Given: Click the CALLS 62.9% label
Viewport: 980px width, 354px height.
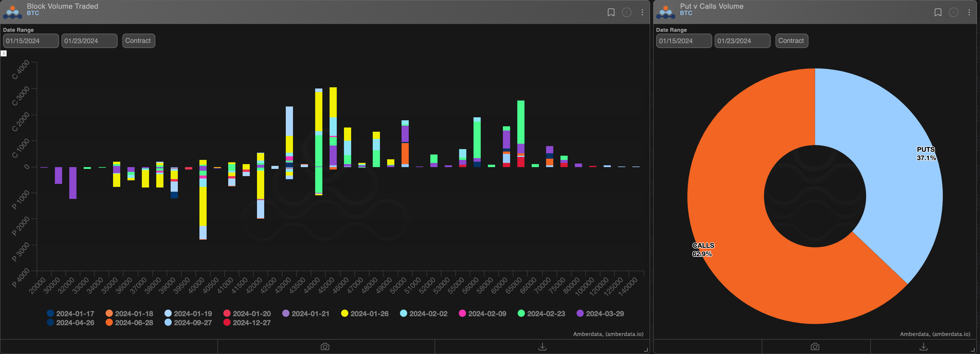Looking at the screenshot, I should [x=703, y=250].
